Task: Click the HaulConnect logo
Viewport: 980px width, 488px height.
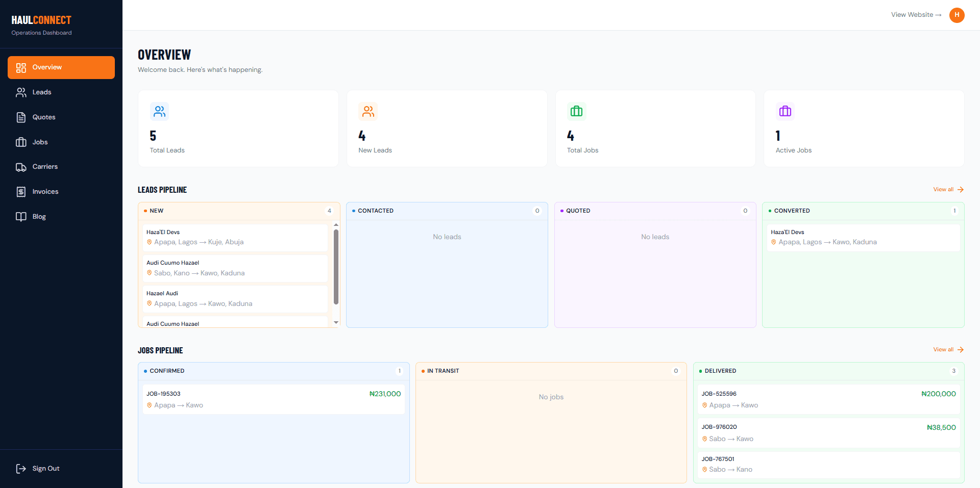Action: click(x=41, y=20)
